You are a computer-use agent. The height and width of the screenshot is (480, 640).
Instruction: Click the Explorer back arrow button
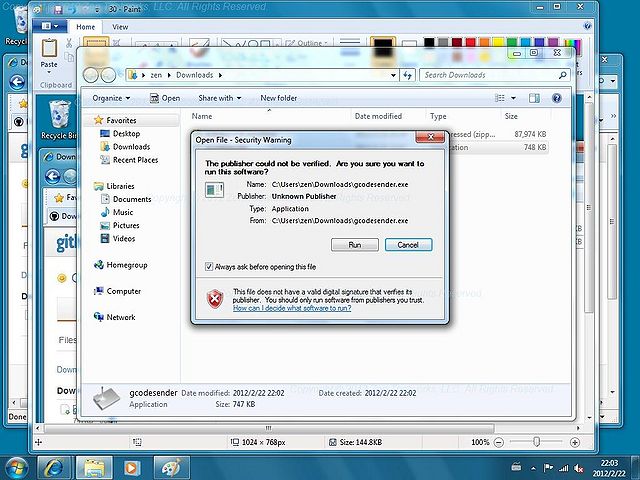(x=91, y=75)
